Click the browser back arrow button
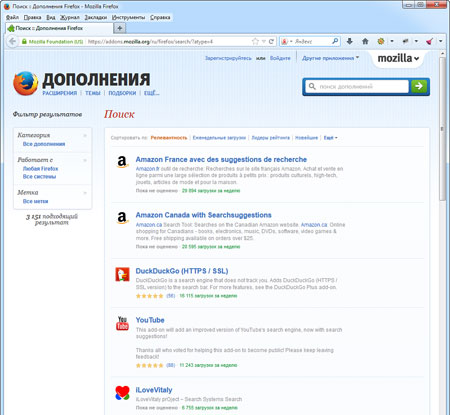Viewport: 450px width, 415px height. tap(12, 41)
